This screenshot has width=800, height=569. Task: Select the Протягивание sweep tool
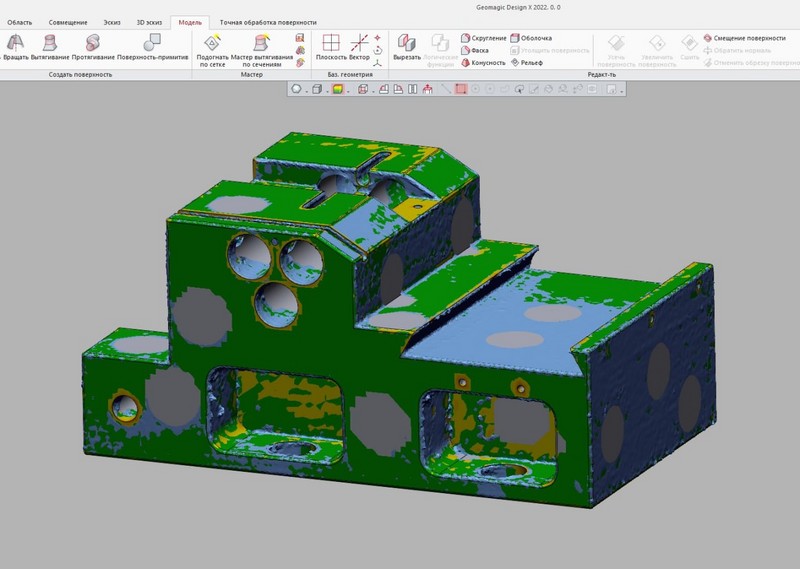click(x=93, y=47)
